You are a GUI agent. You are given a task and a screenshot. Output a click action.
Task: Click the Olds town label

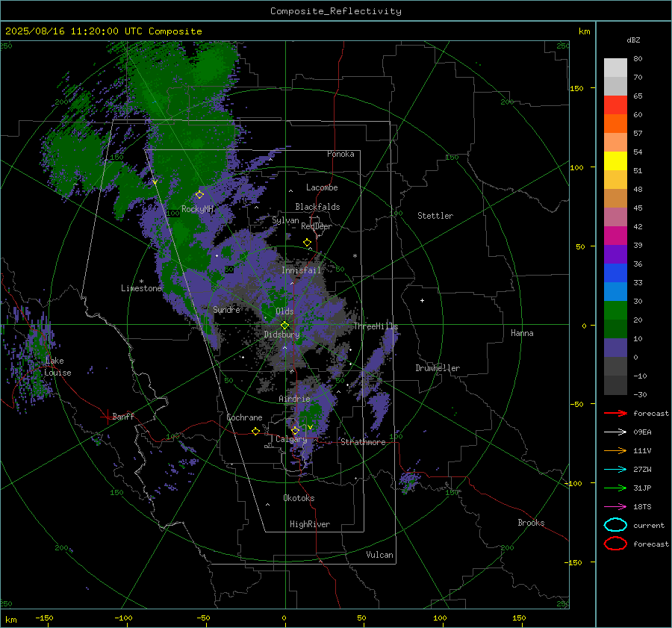pyautogui.click(x=284, y=311)
